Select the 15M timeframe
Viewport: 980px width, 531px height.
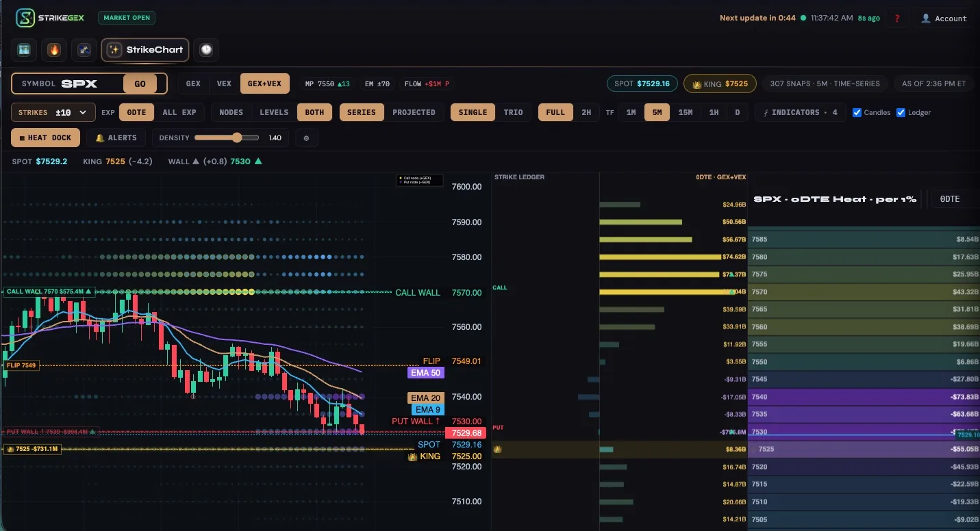pyautogui.click(x=685, y=112)
